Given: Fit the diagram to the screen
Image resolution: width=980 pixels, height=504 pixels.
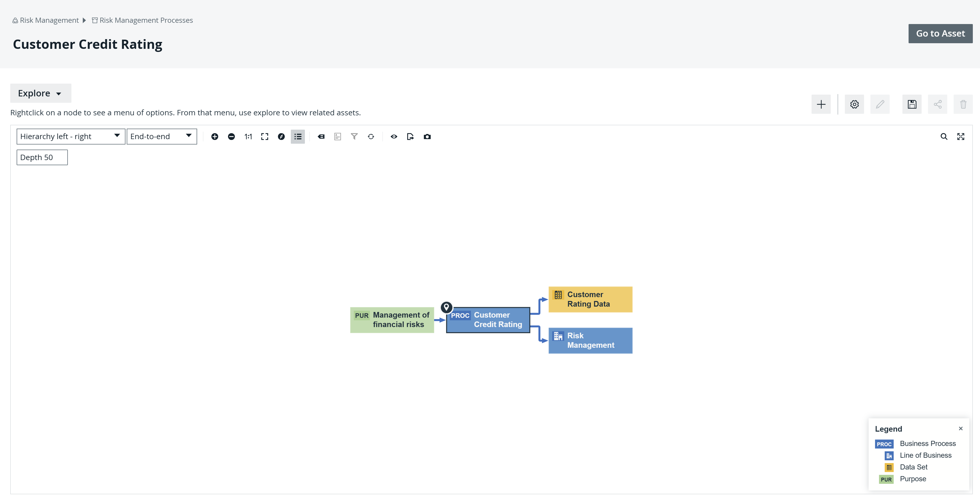Looking at the screenshot, I should [264, 137].
